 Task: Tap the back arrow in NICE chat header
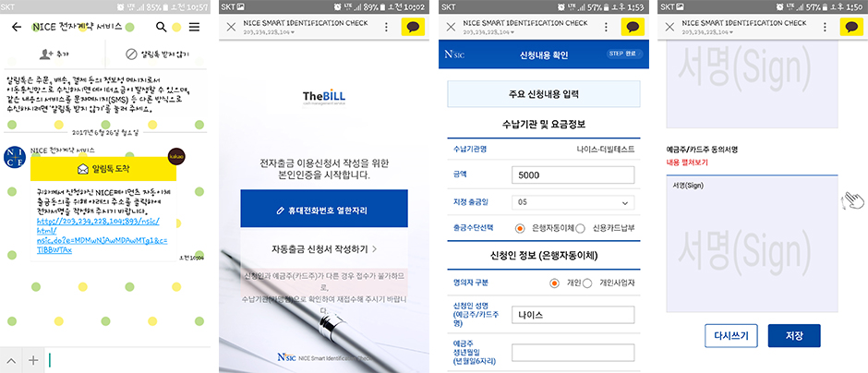[17, 27]
